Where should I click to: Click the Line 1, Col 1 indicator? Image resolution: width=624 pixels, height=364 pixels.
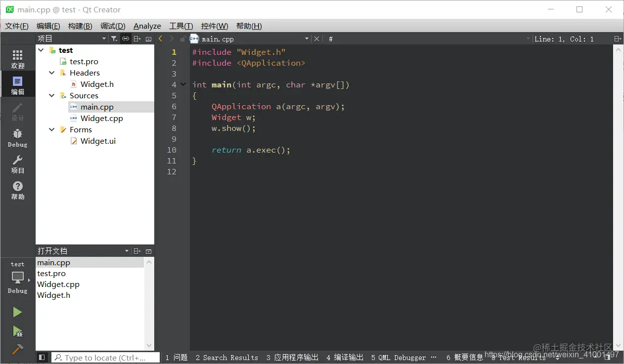click(x=564, y=39)
